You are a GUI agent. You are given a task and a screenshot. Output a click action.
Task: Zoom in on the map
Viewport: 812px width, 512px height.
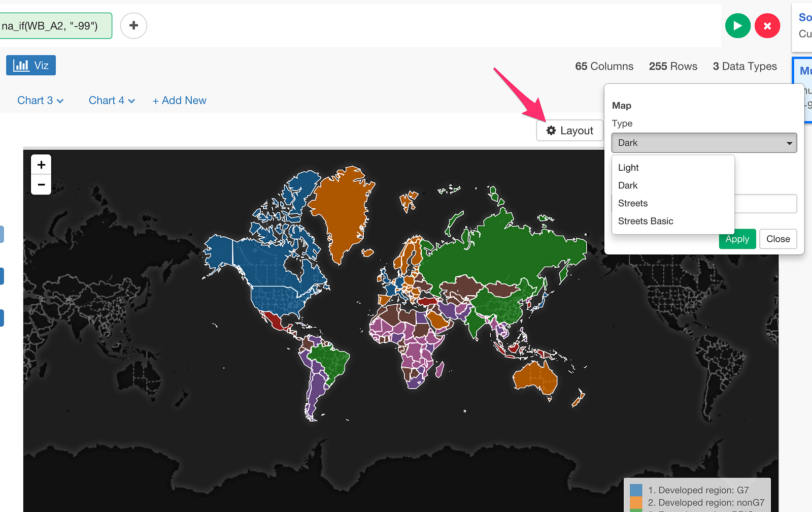point(41,165)
